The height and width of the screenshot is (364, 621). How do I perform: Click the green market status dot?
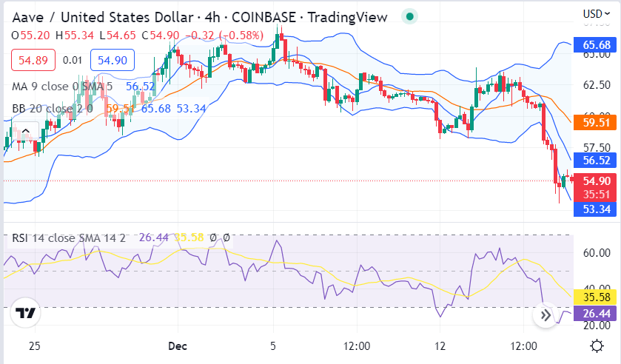[x=410, y=16]
